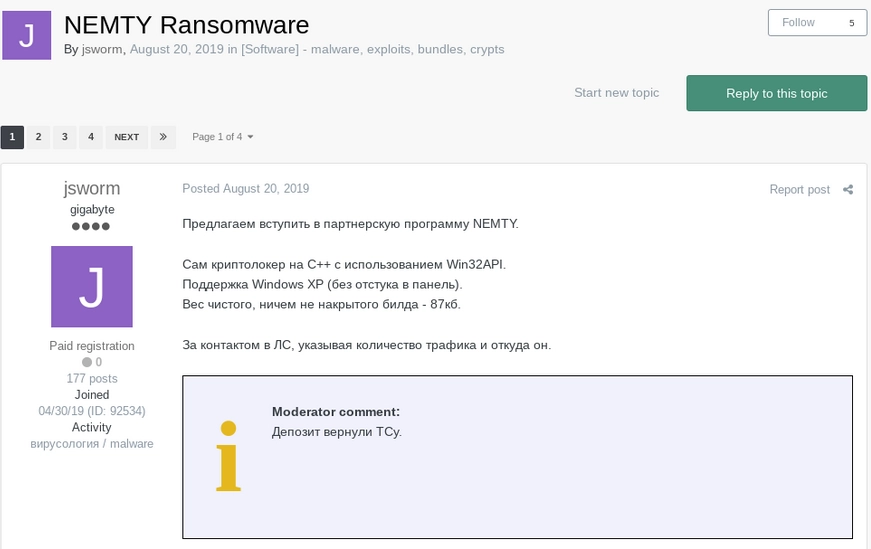The height and width of the screenshot is (549, 871).
Task: Expand the Page 1 of 4 dropdown
Action: pyautogui.click(x=223, y=137)
